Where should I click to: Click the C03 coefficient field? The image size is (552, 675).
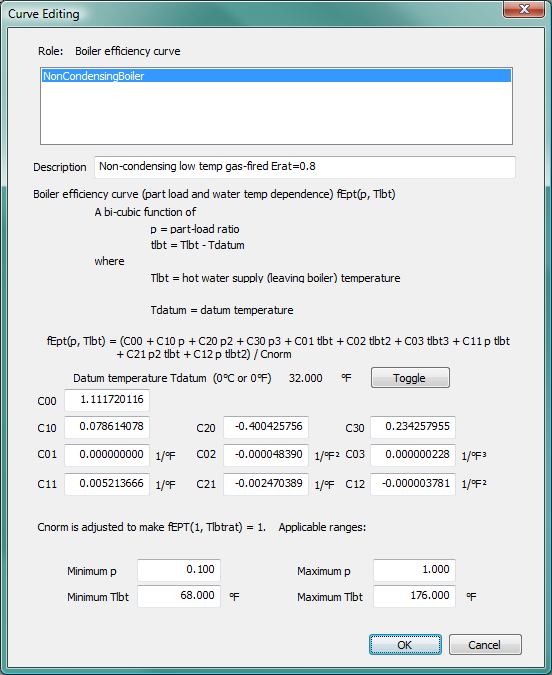[x=413, y=455]
